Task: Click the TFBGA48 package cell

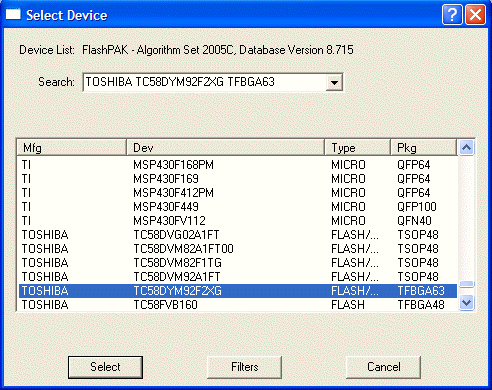Action: click(421, 305)
